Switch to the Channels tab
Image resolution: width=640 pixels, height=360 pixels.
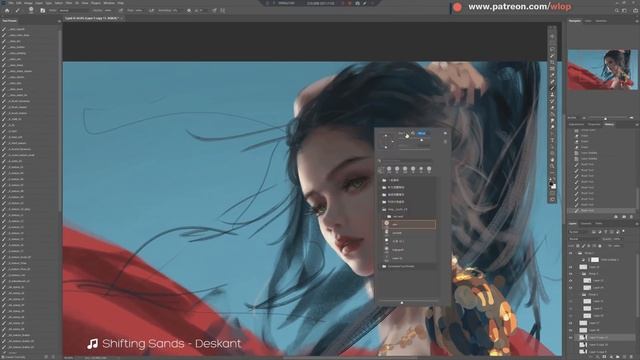click(586, 224)
